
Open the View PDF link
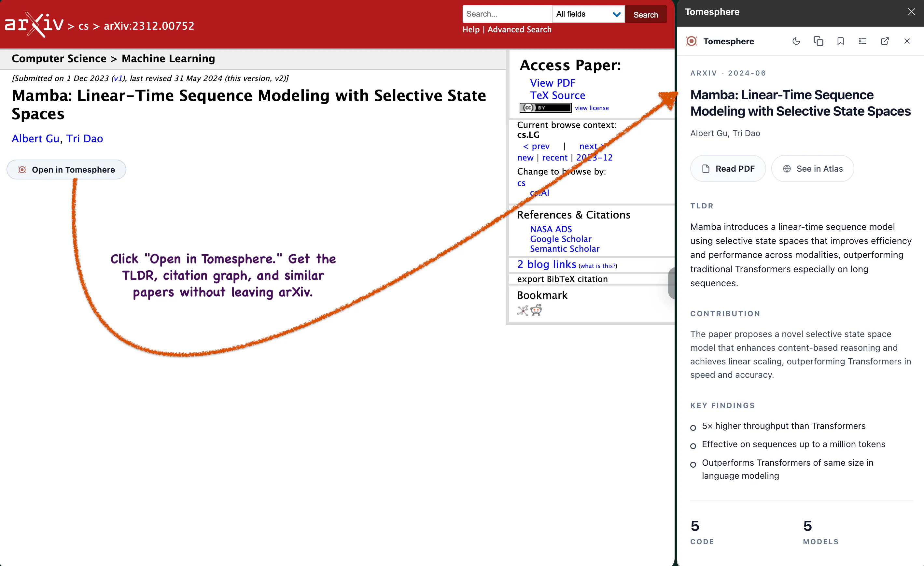point(553,82)
